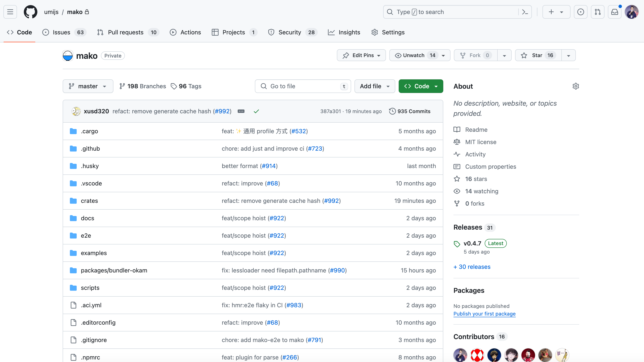Screen dimensions: 644x362
Task: Open the .github folder
Action: pyautogui.click(x=90, y=148)
